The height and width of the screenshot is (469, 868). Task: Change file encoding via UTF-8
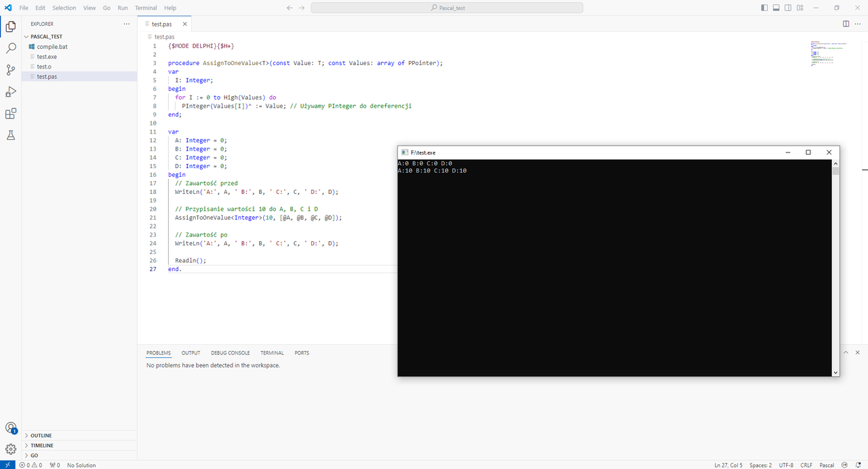(786, 465)
